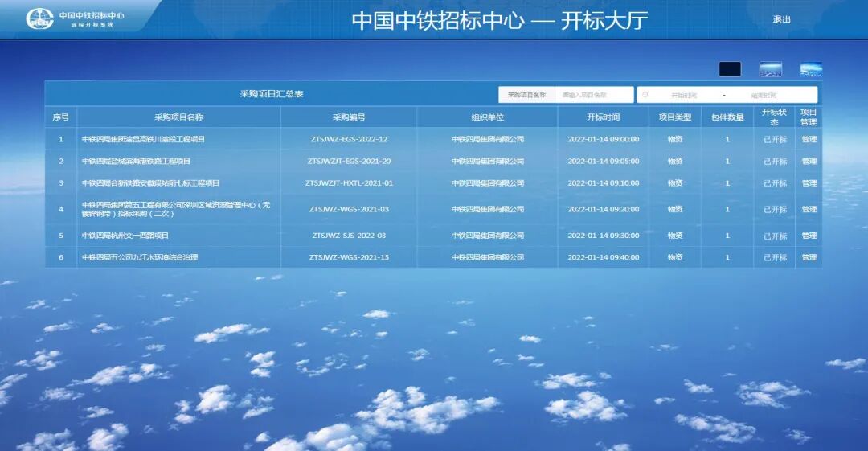868x451 pixels.
Task: Click project name 中铁四局盐城滨海港铁路工程项目
Action: 136,162
